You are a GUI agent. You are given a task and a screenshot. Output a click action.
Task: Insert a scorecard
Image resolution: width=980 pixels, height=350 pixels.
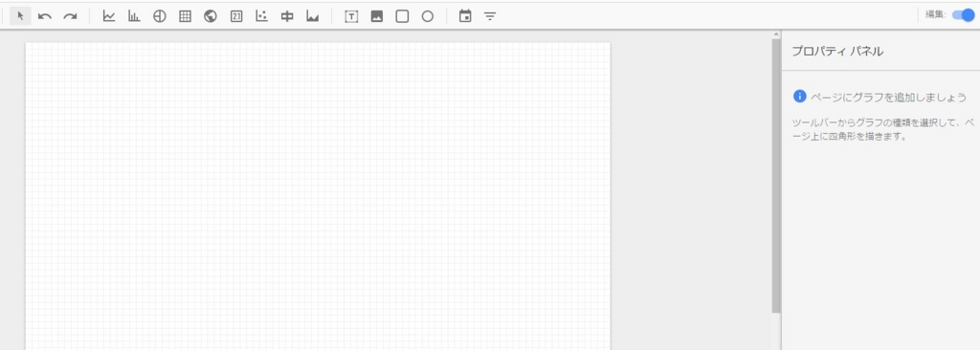(x=236, y=16)
